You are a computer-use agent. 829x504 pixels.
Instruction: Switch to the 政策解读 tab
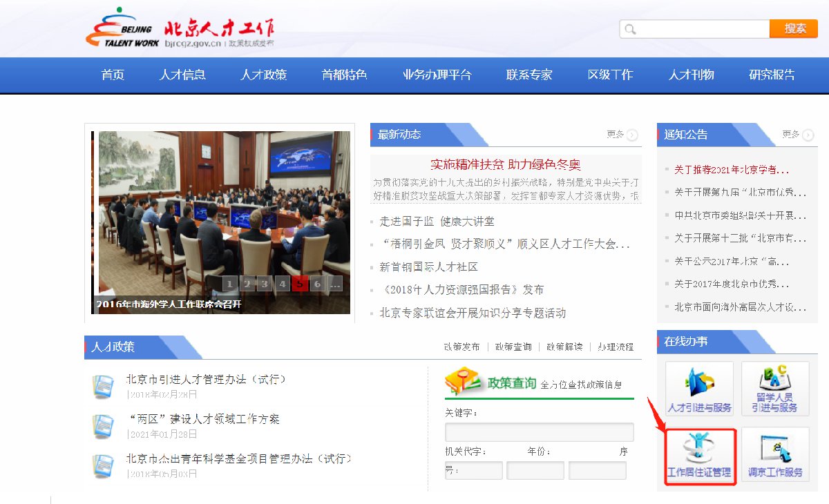[x=564, y=347]
